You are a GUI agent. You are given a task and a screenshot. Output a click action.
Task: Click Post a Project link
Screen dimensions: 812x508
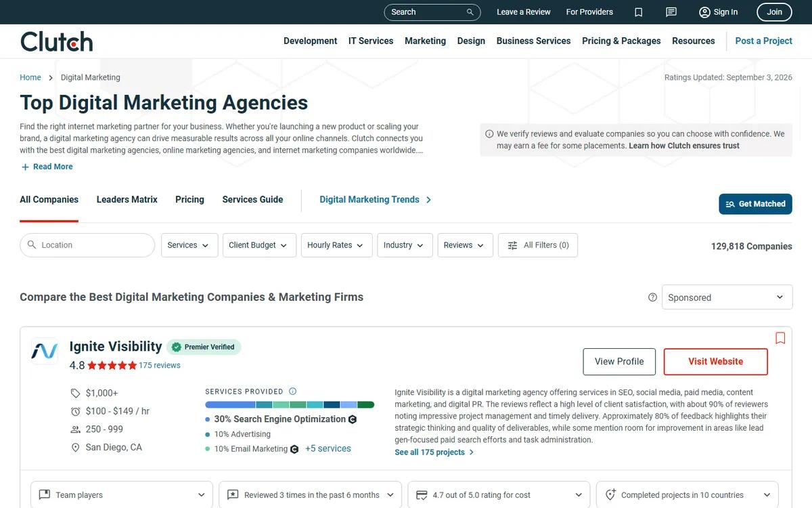click(x=763, y=41)
